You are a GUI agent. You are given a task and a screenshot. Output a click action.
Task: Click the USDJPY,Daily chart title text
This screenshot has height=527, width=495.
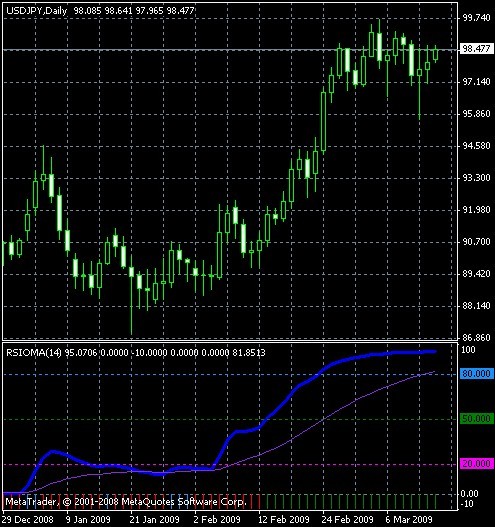36,11
